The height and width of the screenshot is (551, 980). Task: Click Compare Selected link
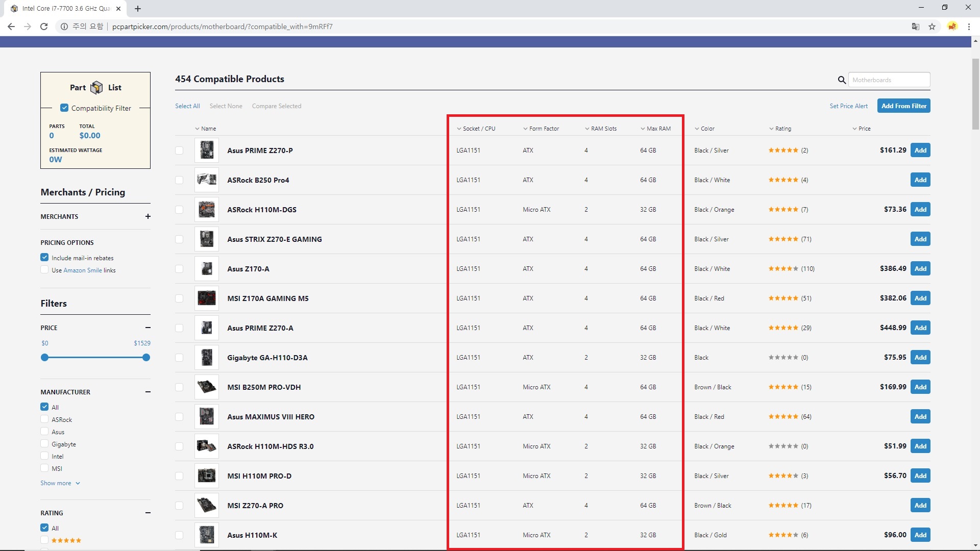[277, 106]
